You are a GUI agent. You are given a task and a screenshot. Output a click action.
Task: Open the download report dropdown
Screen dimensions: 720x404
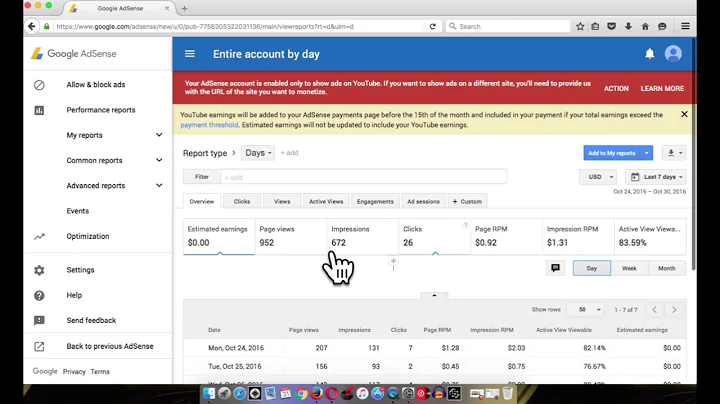point(674,153)
